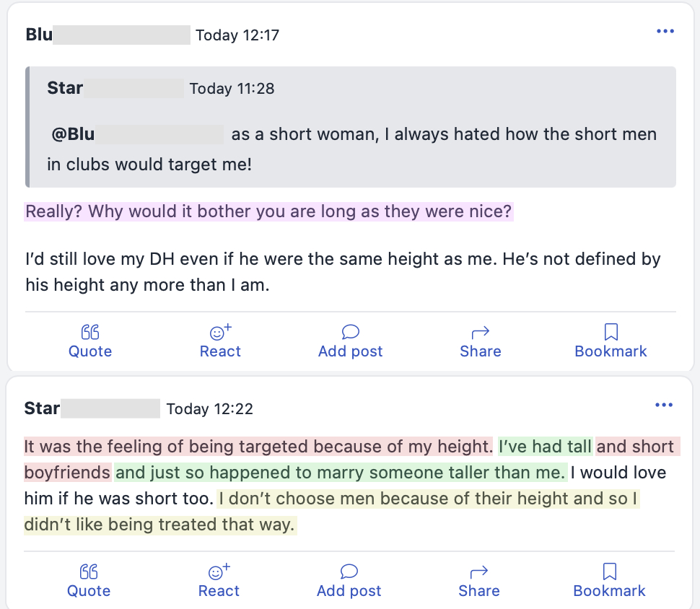Image resolution: width=700 pixels, height=609 pixels.
Task: Click the Share icon under Star's reply
Action: click(x=478, y=571)
